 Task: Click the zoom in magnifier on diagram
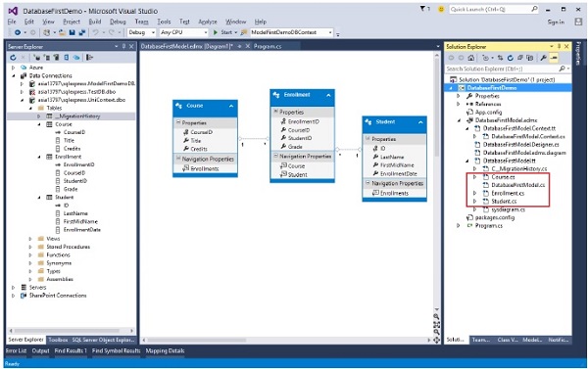[x=436, y=317]
